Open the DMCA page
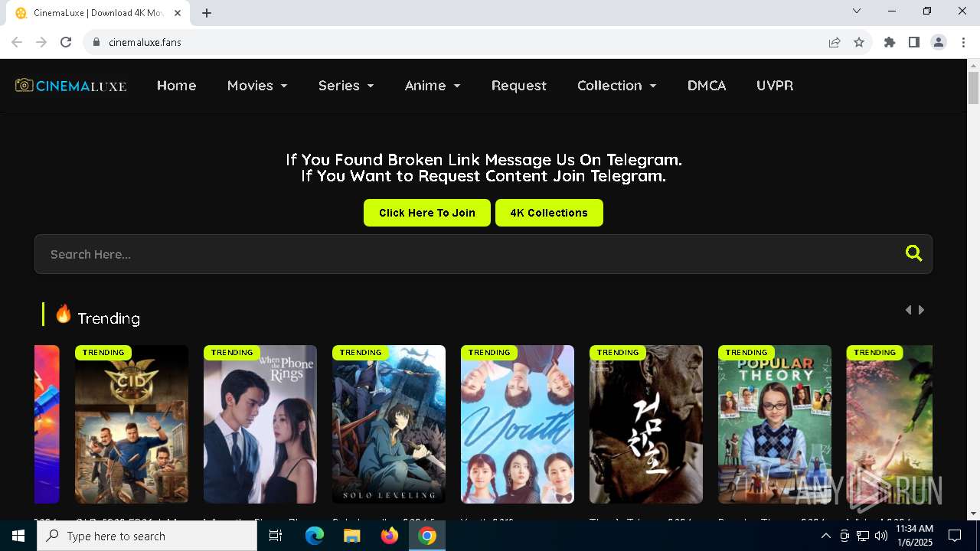Screen dimensions: 980x551 (707, 86)
